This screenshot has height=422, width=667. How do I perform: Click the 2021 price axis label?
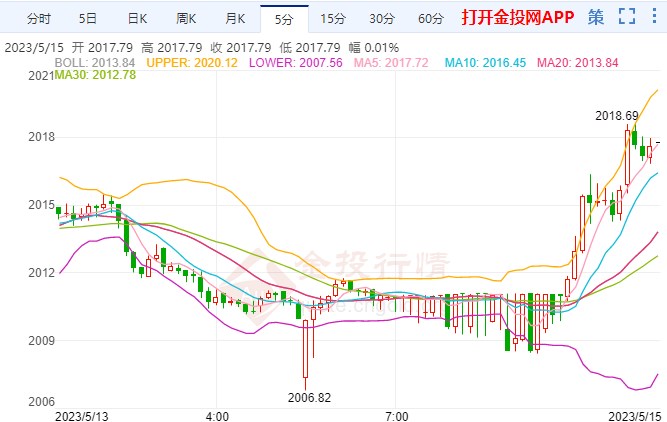point(41,76)
